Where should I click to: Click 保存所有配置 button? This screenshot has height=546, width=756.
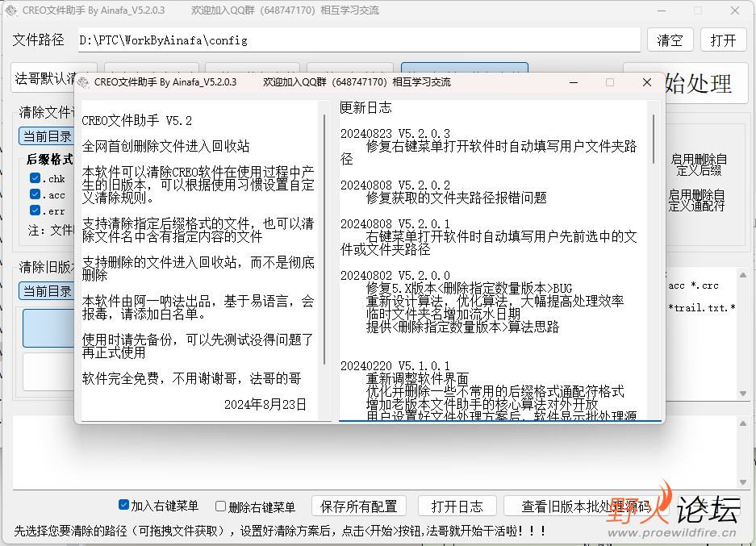(359, 506)
